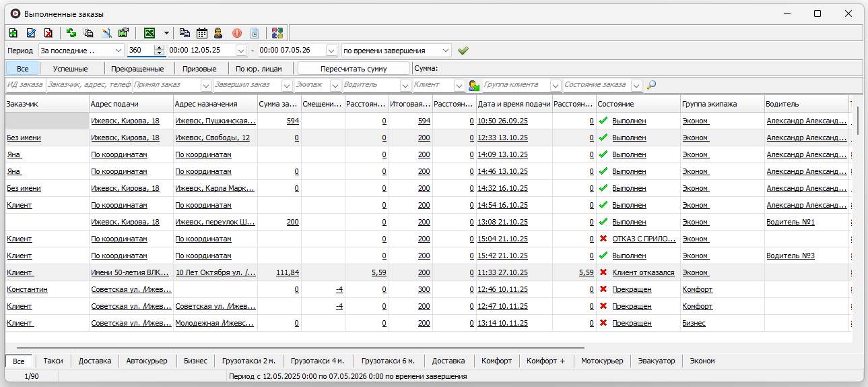Open the 'Группа клиента' dropdown

pyautogui.click(x=556, y=85)
